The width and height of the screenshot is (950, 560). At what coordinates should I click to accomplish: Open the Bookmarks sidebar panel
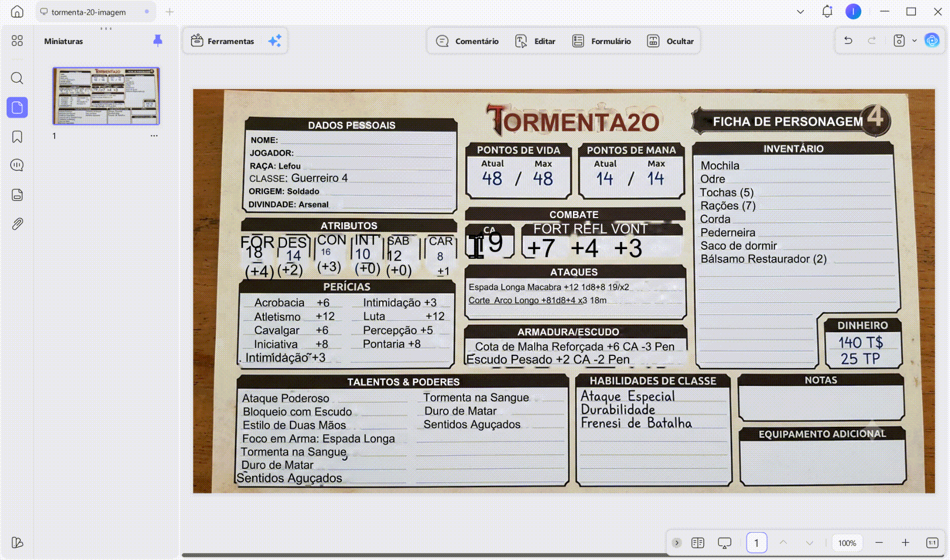17,137
